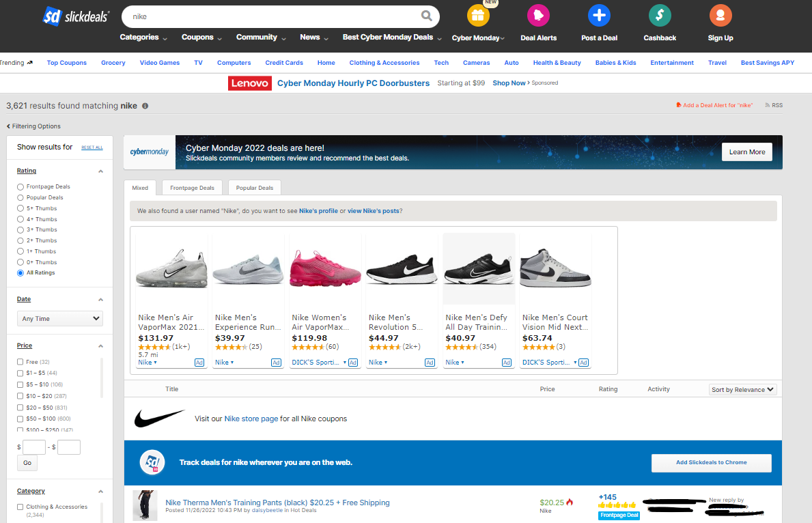The width and height of the screenshot is (812, 523).
Task: Expand the Coupons menu dropdown
Action: click(201, 38)
